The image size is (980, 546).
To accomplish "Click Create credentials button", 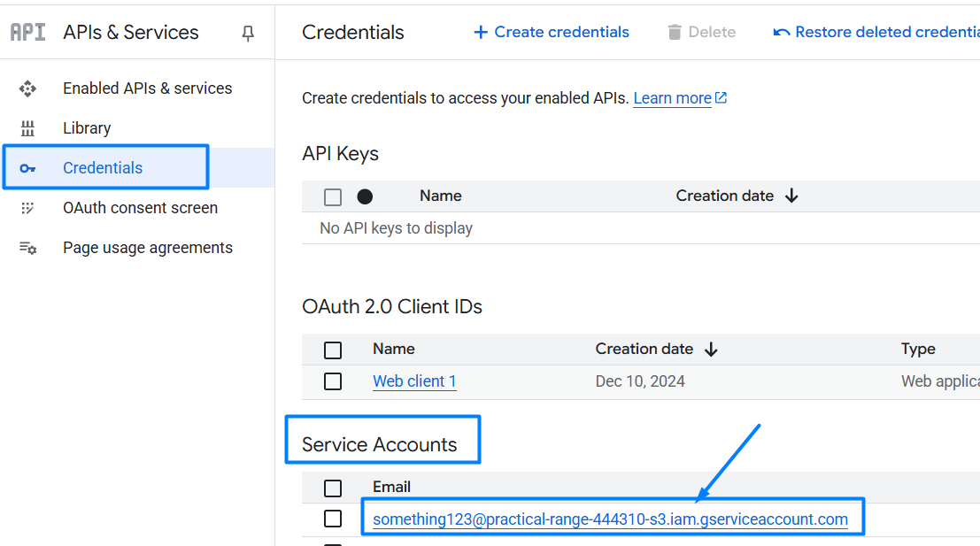I will point(552,33).
